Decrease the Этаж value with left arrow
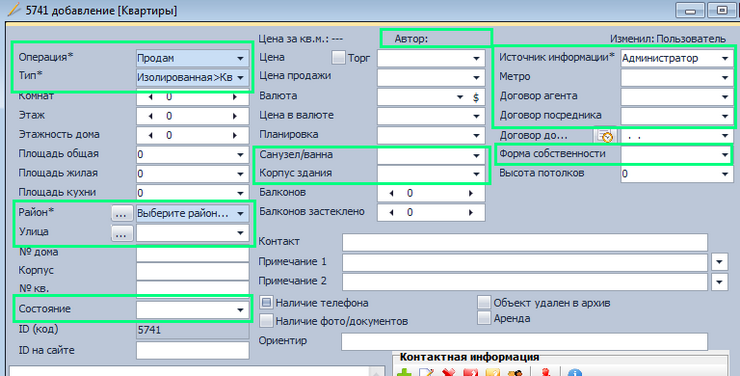 pyautogui.click(x=151, y=116)
